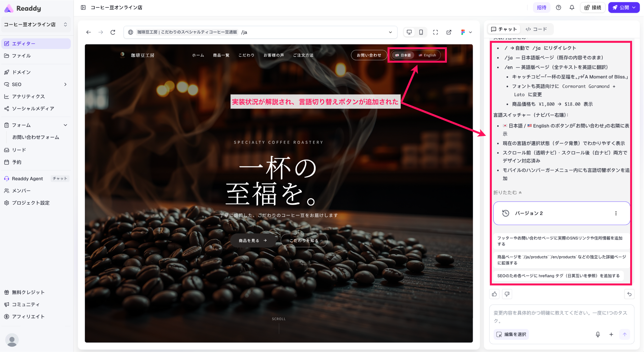Reload the preview page

click(x=113, y=32)
